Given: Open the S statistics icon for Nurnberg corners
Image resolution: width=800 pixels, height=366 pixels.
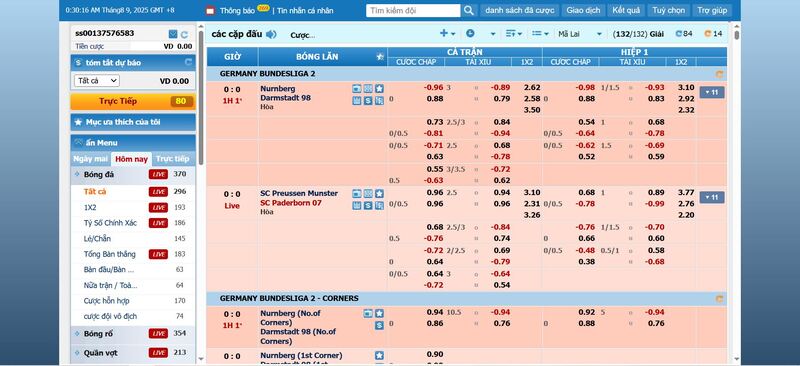Looking at the screenshot, I should [x=379, y=325].
